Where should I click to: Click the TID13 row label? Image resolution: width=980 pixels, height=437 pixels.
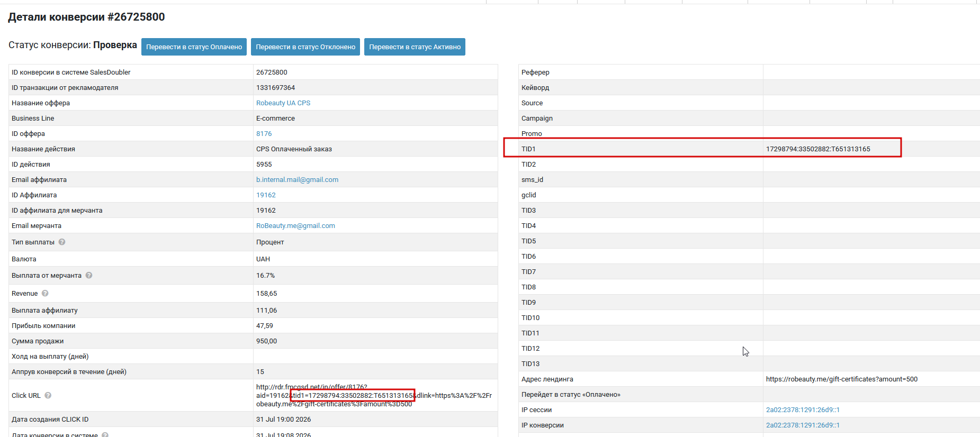coord(531,364)
